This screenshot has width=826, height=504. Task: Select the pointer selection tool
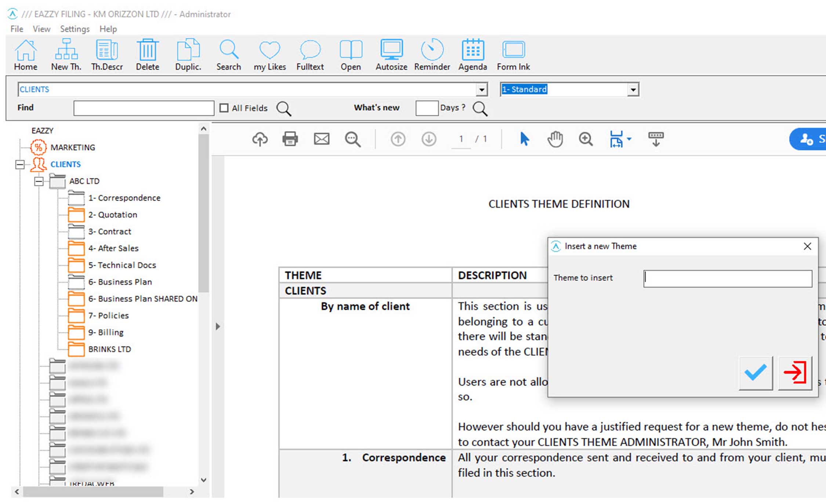tap(525, 139)
